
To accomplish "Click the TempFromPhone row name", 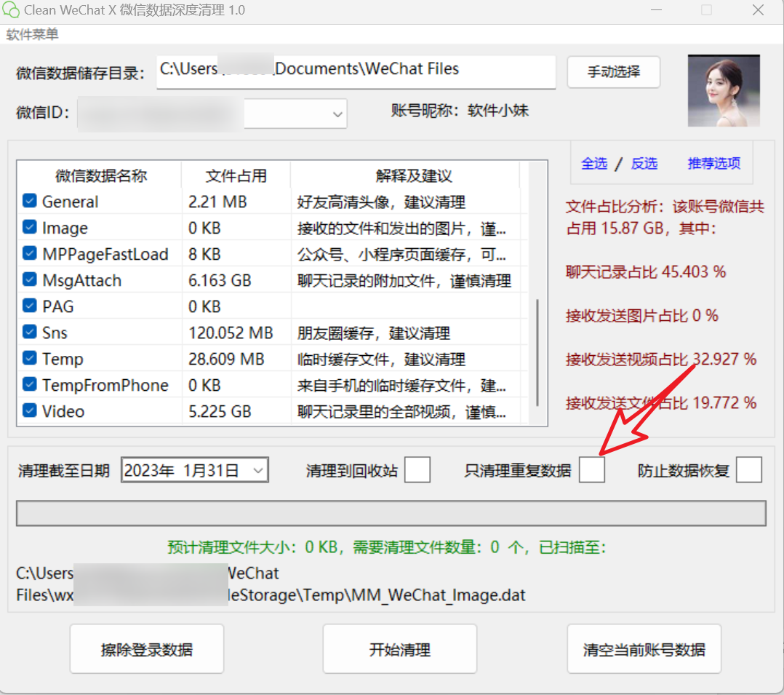I will [x=105, y=385].
